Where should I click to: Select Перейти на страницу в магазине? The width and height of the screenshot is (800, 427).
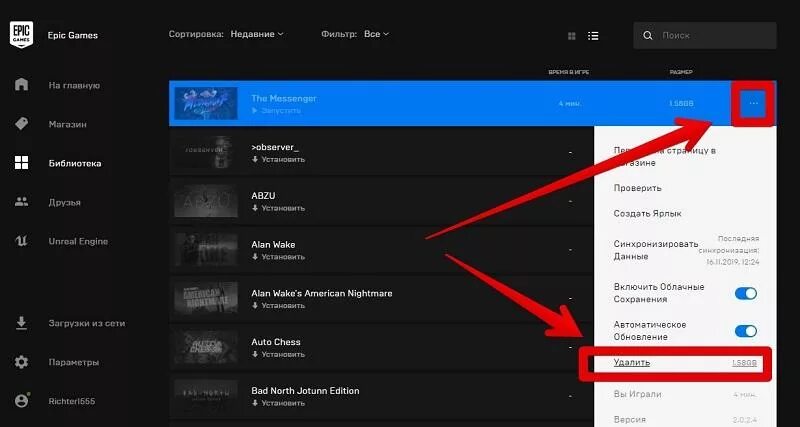(664, 157)
